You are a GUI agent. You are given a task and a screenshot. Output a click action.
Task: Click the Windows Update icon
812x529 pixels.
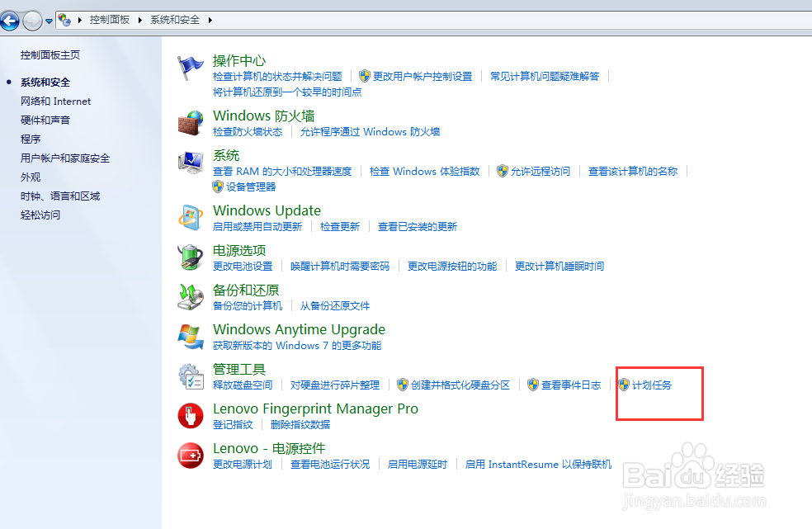[x=190, y=218]
